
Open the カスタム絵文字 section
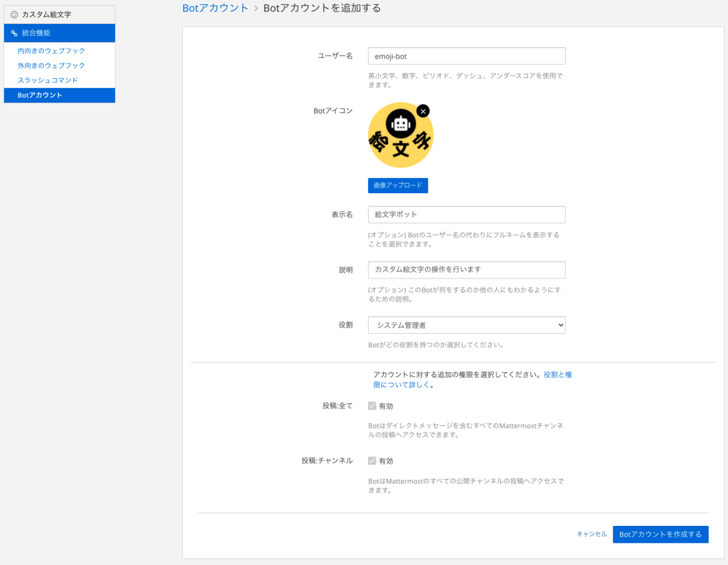[x=47, y=15]
